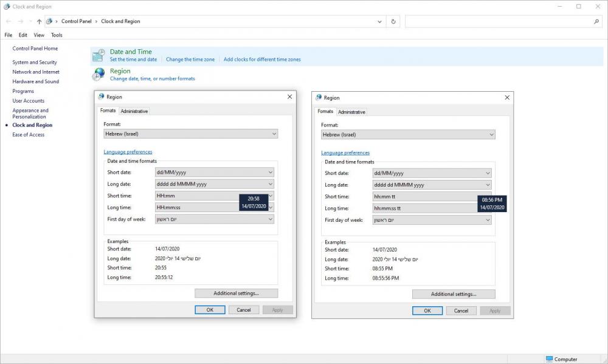Screen dimensions: 608x364
Task: Open the Date and Time heading link
Action: [x=131, y=52]
